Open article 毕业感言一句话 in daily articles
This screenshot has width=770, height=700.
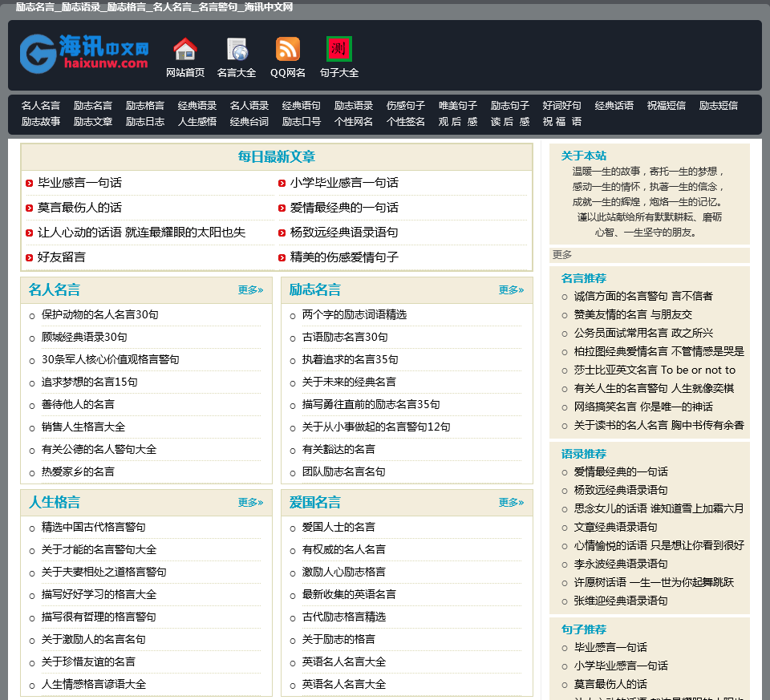coord(79,183)
